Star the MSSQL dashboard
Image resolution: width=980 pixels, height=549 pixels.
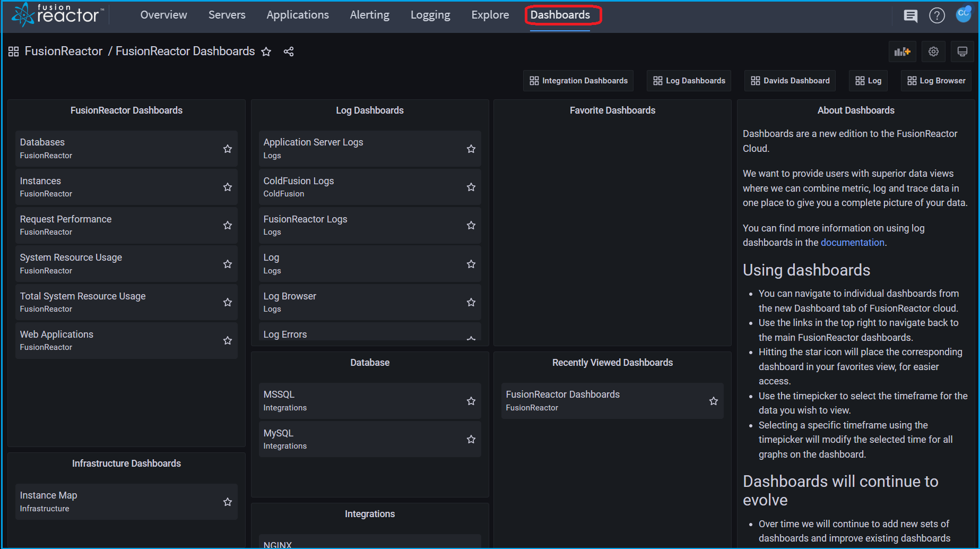[471, 401]
